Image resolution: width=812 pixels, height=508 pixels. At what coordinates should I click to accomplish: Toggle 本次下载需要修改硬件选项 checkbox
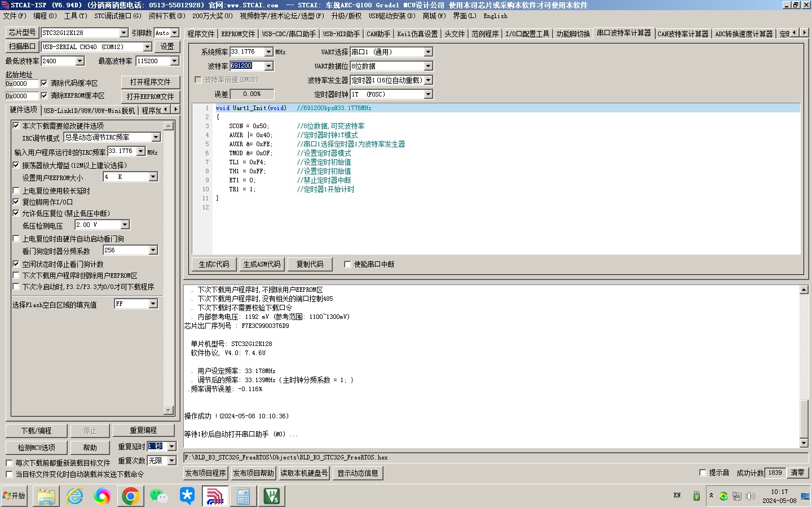pos(16,125)
